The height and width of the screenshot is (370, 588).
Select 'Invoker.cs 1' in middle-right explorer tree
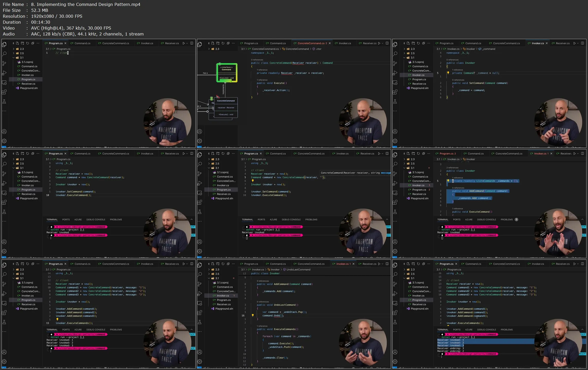point(416,185)
